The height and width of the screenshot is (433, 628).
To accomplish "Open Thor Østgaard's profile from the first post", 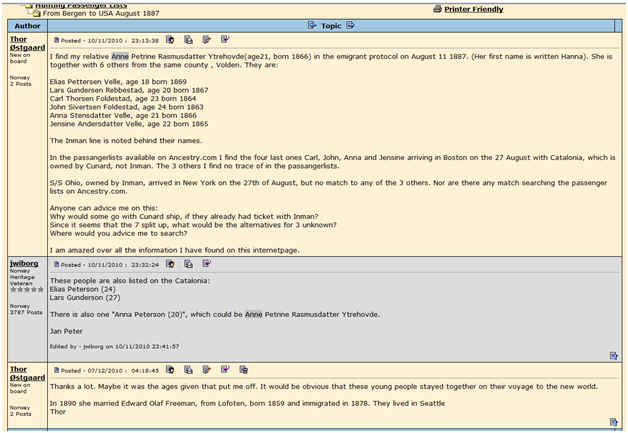I will tap(27, 44).
